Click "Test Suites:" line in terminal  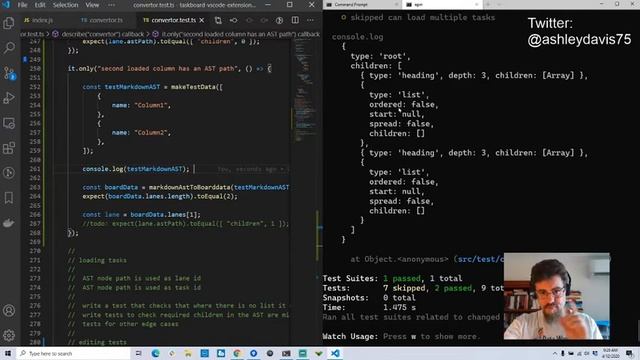coord(392,278)
